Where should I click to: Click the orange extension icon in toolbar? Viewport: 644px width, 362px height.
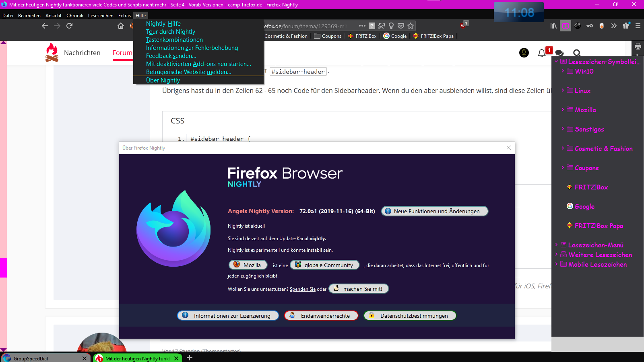[x=602, y=26]
